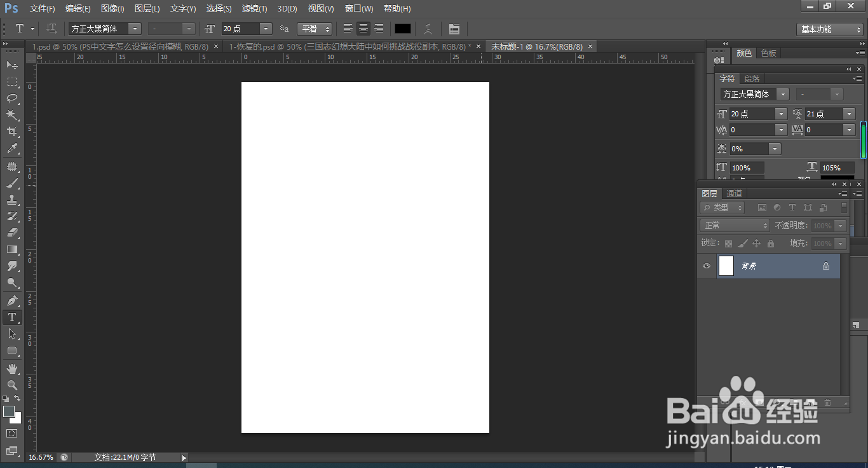
Task: Open the 滤镜(T) menu
Action: [x=255, y=9]
